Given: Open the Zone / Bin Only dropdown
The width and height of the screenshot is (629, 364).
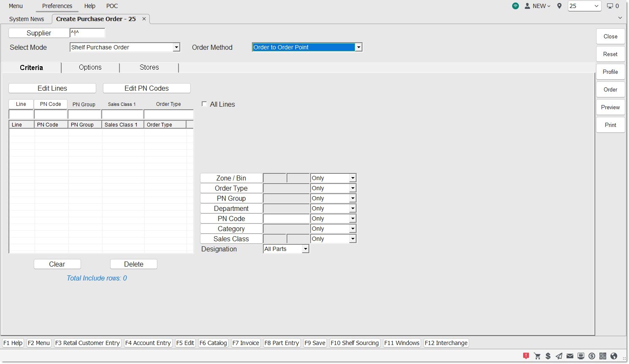Looking at the screenshot, I should (x=353, y=178).
